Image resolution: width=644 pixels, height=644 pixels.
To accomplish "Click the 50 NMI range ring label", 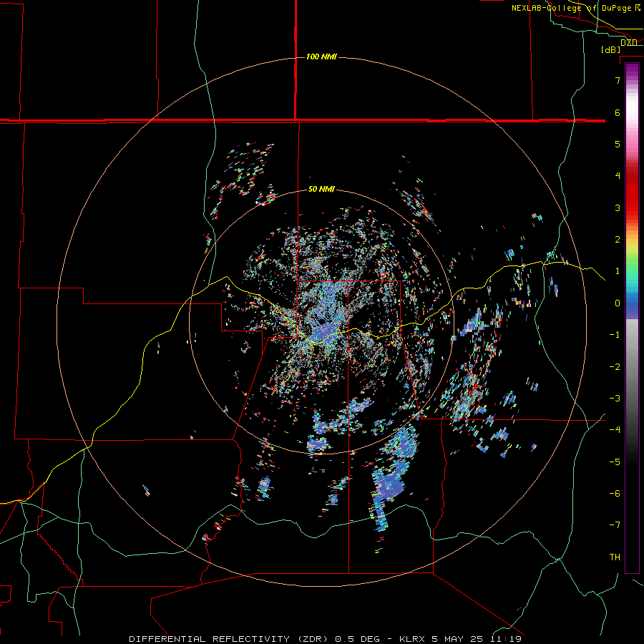I will pos(321,190).
